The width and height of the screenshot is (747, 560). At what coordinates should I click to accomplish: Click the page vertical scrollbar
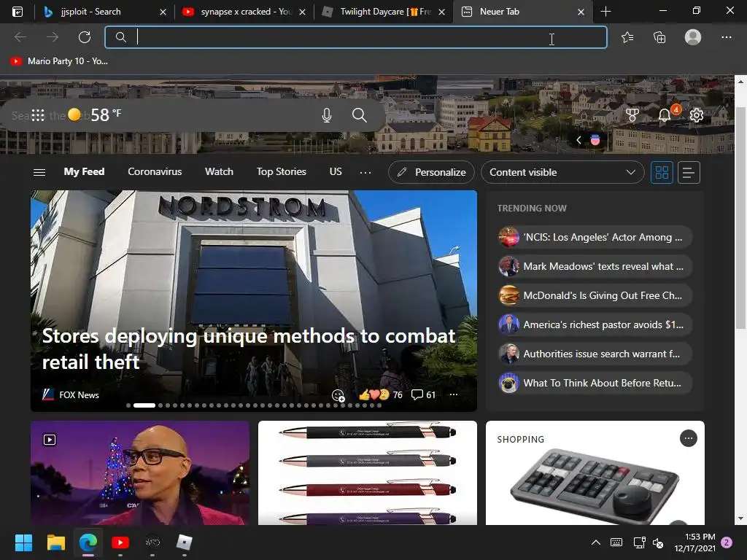click(740, 217)
